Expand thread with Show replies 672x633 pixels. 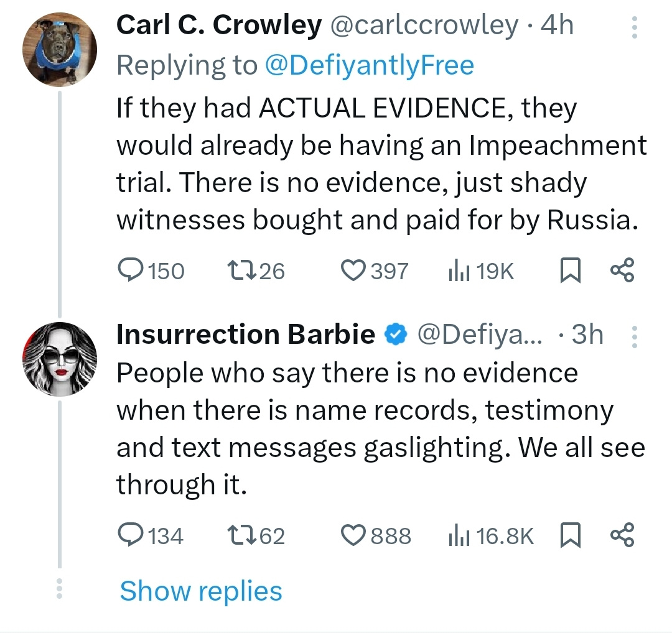(x=200, y=591)
